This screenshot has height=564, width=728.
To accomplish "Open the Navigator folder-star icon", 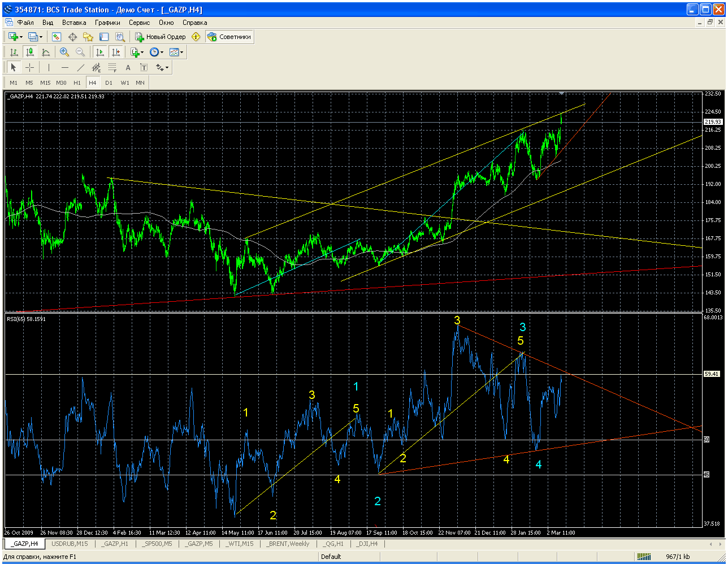I will click(88, 37).
